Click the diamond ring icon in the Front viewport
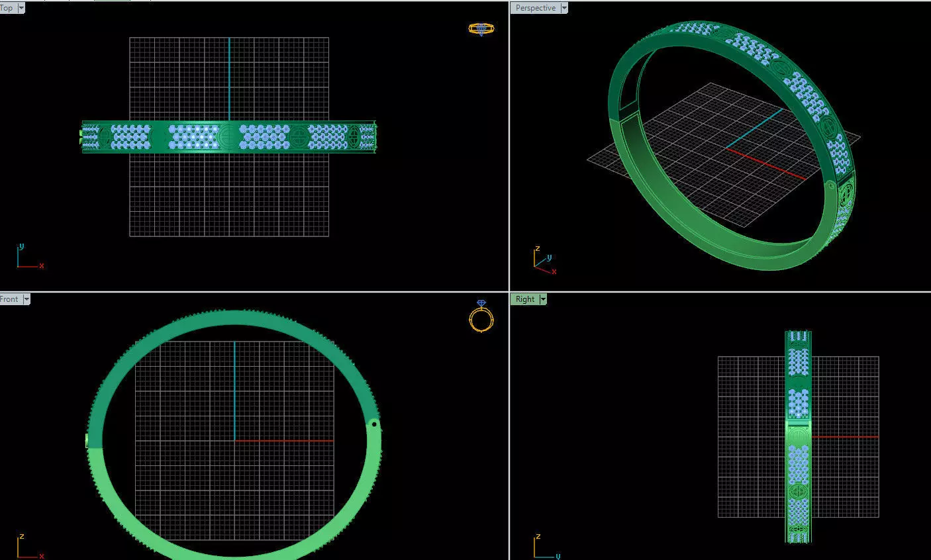Screen dimensions: 931x560 tap(481, 316)
